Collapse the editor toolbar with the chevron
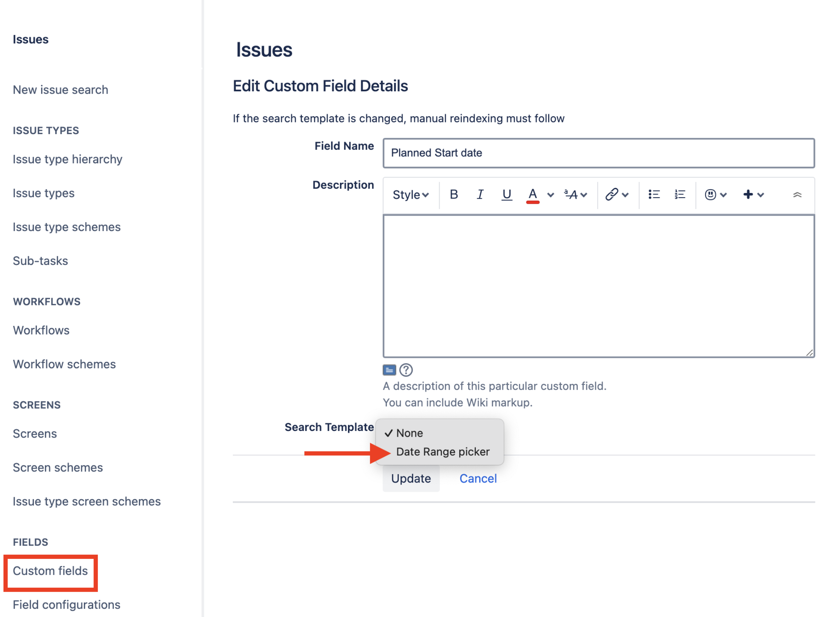The image size is (840, 617). tap(798, 194)
